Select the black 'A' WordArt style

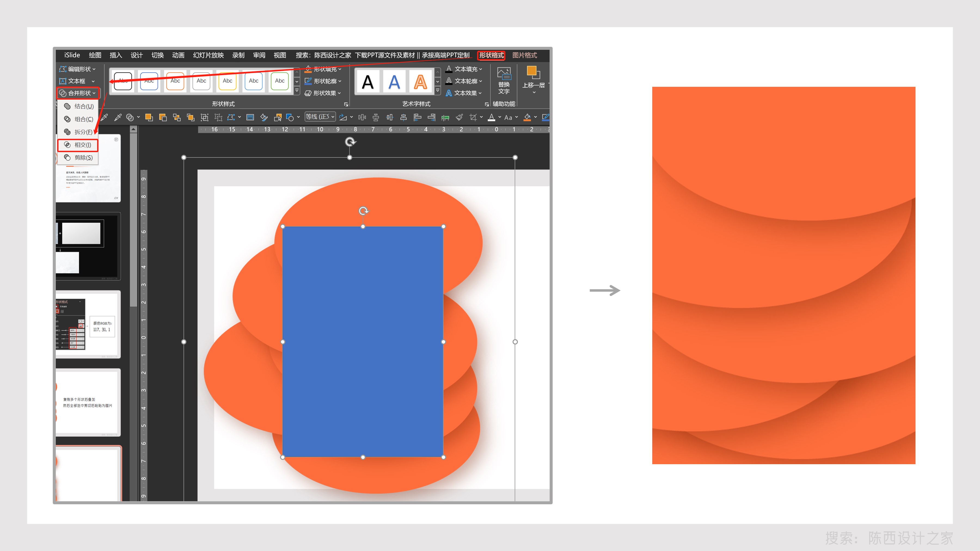pyautogui.click(x=368, y=82)
